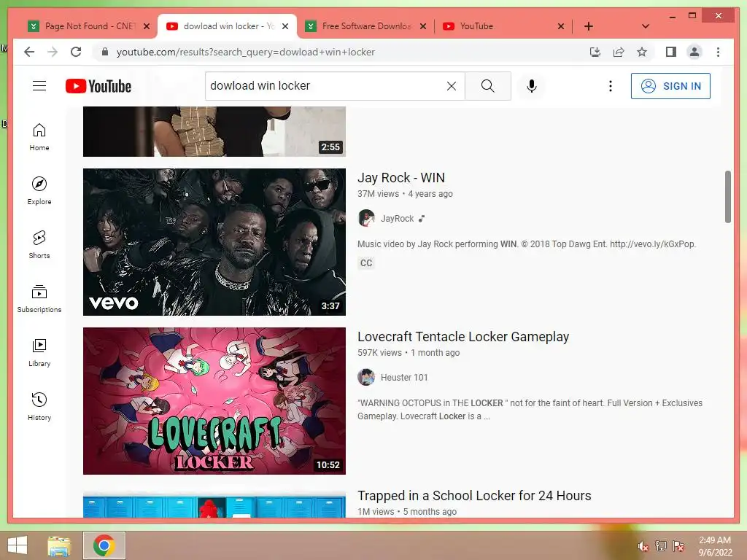Open Lovecraft Tentacle Locker Gameplay title
747x560 pixels.
point(463,337)
